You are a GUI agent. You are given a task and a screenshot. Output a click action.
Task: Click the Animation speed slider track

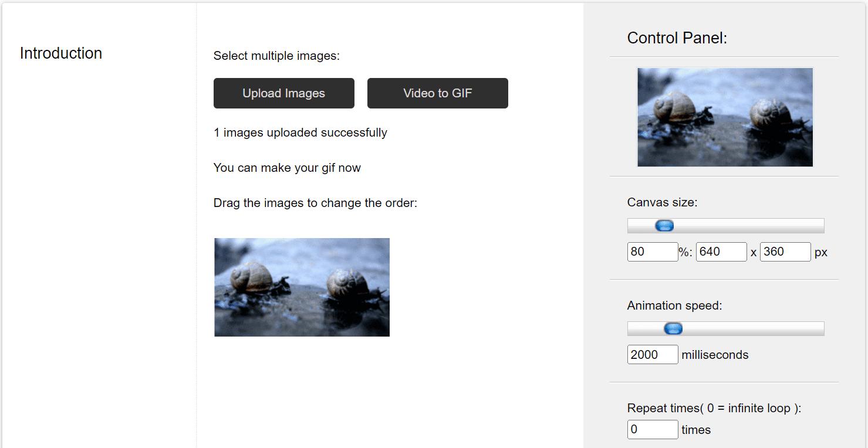(726, 328)
